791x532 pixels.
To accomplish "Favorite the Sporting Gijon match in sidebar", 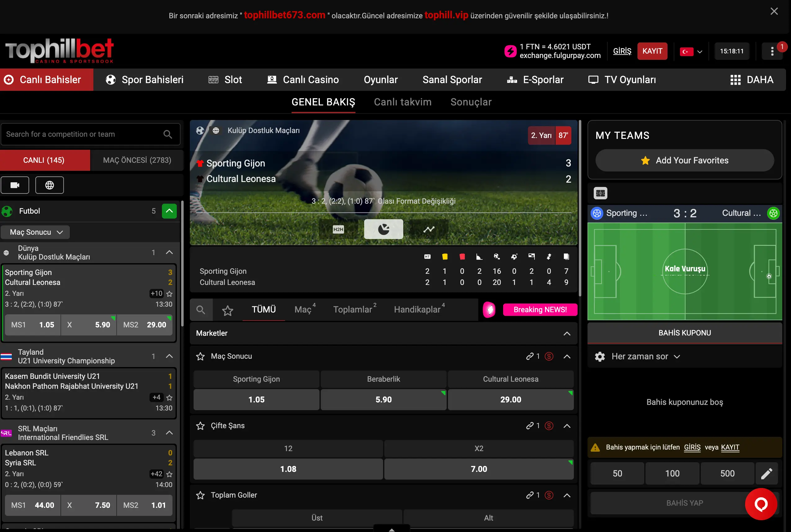I will (x=169, y=294).
